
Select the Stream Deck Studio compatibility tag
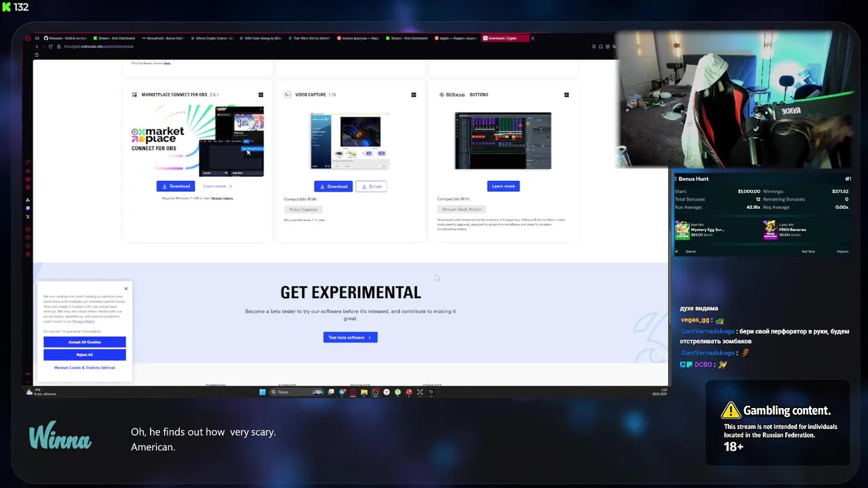461,209
